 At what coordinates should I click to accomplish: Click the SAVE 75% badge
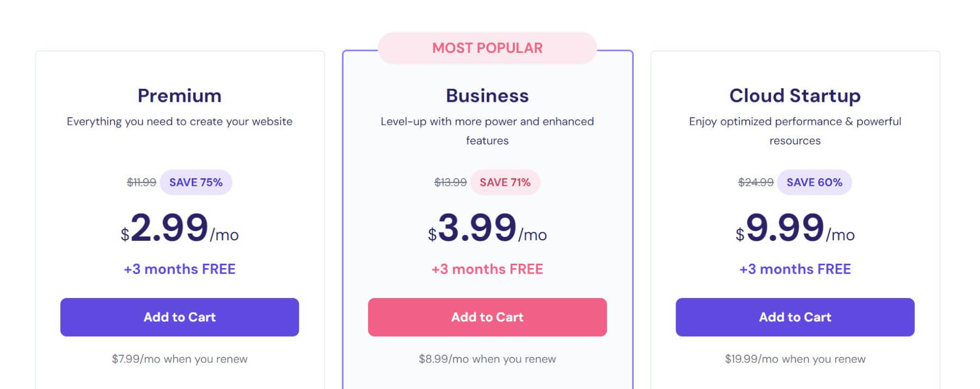[x=196, y=182]
